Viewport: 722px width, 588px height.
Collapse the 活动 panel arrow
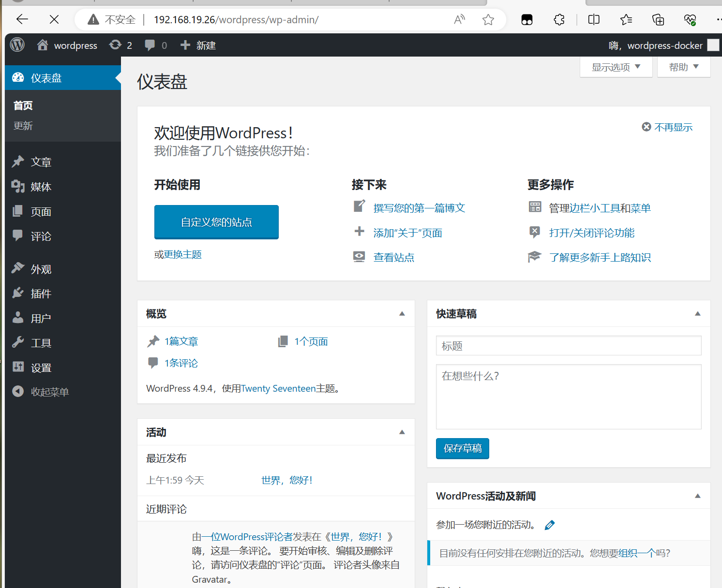click(x=402, y=432)
